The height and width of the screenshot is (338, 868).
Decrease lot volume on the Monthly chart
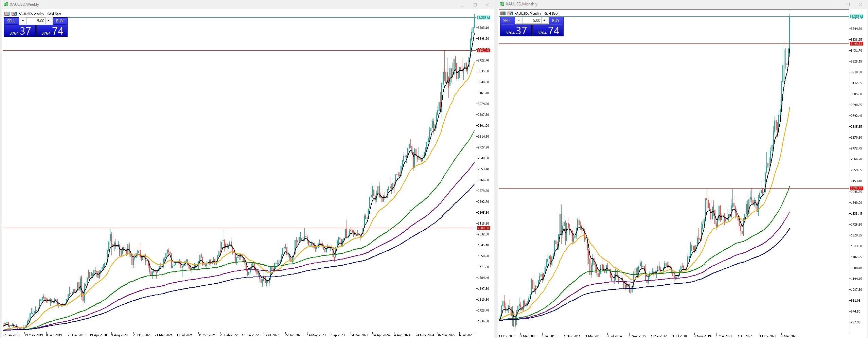pos(519,20)
